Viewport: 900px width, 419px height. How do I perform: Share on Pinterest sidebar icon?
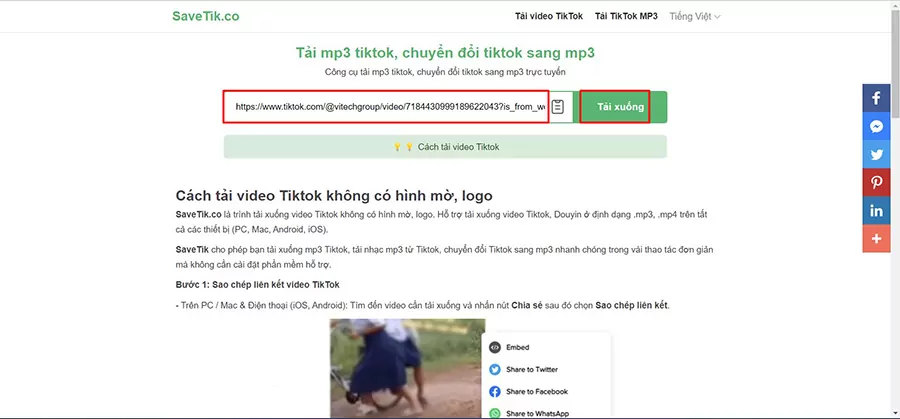(876, 183)
